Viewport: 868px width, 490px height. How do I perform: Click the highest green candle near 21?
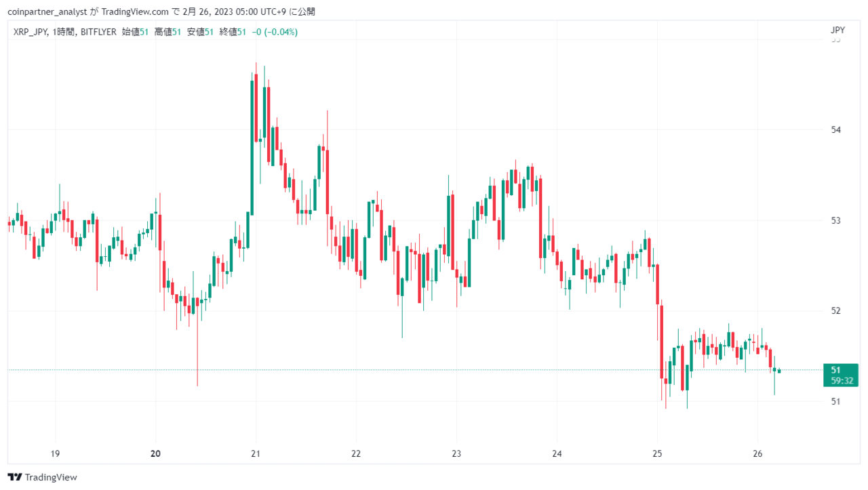(x=252, y=147)
